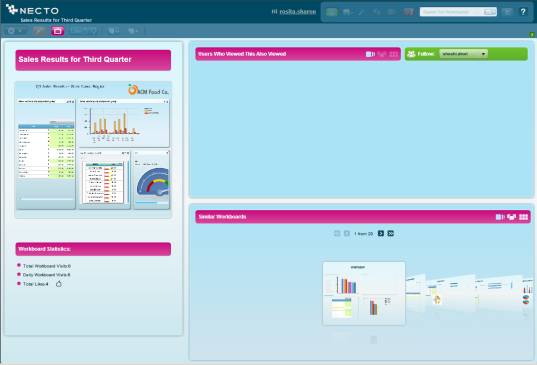Click the highlighted pink workboard toolbar icon
Viewport: 537px width, 365px height.
click(x=57, y=31)
